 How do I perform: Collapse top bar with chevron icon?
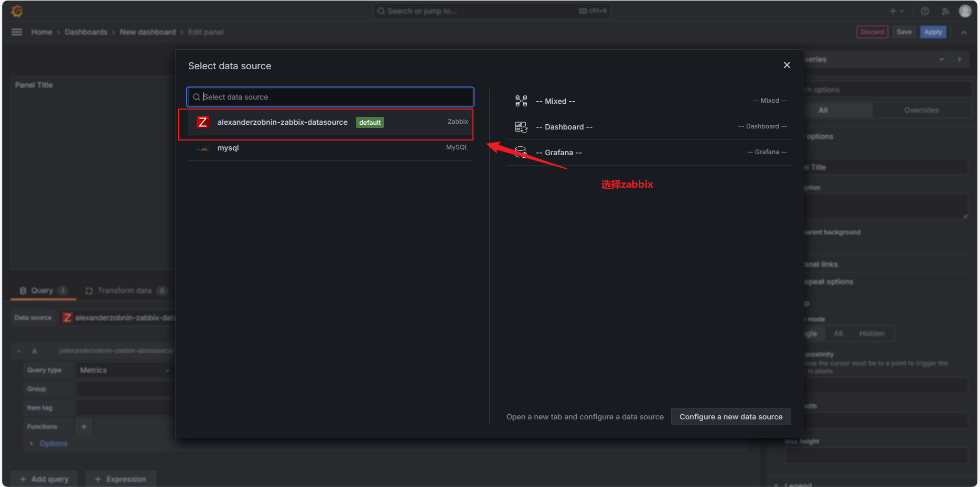click(x=964, y=33)
